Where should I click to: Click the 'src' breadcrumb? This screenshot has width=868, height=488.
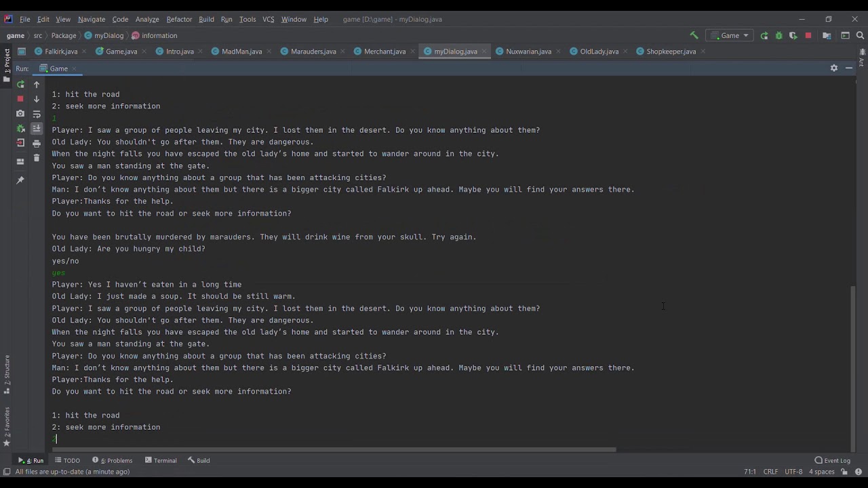coord(38,35)
